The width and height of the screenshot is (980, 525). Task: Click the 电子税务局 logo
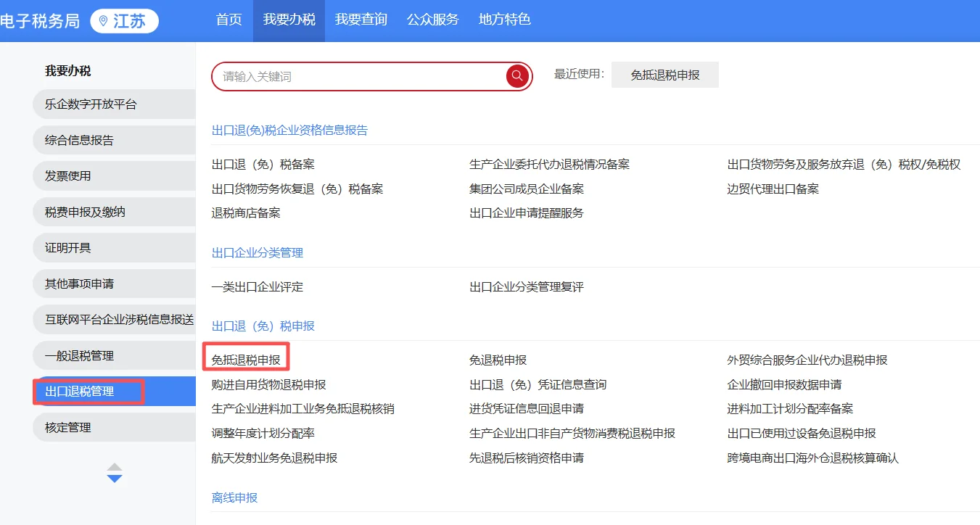[41, 21]
